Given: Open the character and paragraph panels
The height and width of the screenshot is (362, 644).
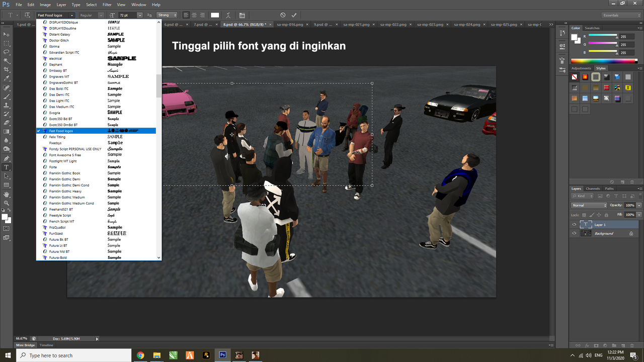Looking at the screenshot, I should pos(242,15).
